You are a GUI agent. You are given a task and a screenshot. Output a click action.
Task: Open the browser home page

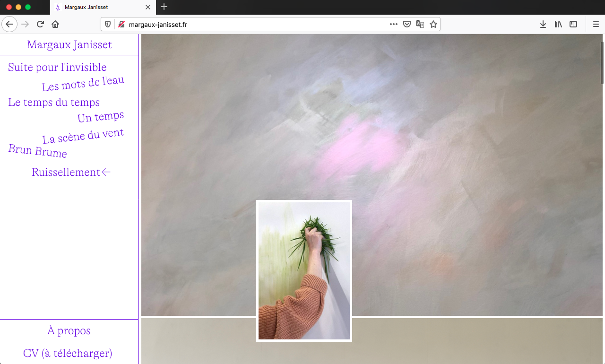pos(55,24)
